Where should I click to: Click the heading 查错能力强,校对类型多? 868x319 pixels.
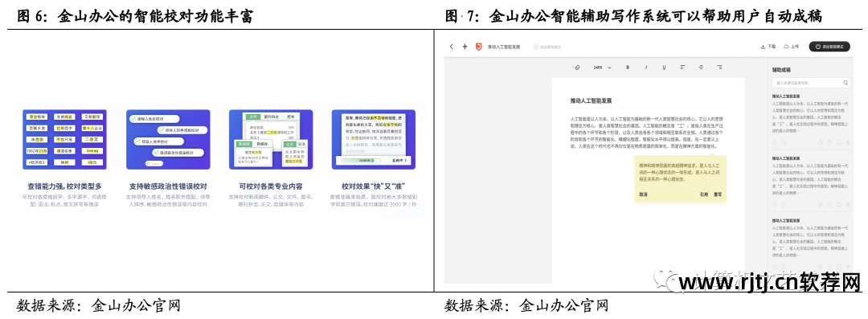(x=65, y=186)
